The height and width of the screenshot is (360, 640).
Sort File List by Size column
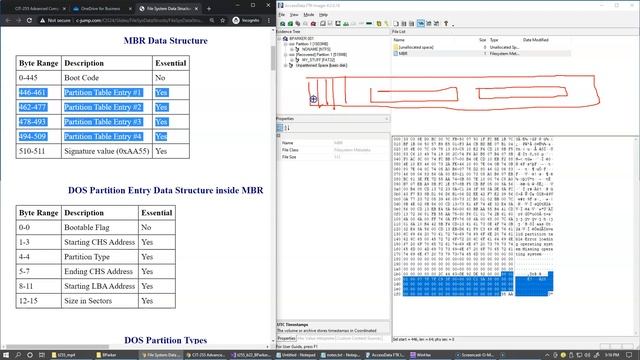click(482, 40)
